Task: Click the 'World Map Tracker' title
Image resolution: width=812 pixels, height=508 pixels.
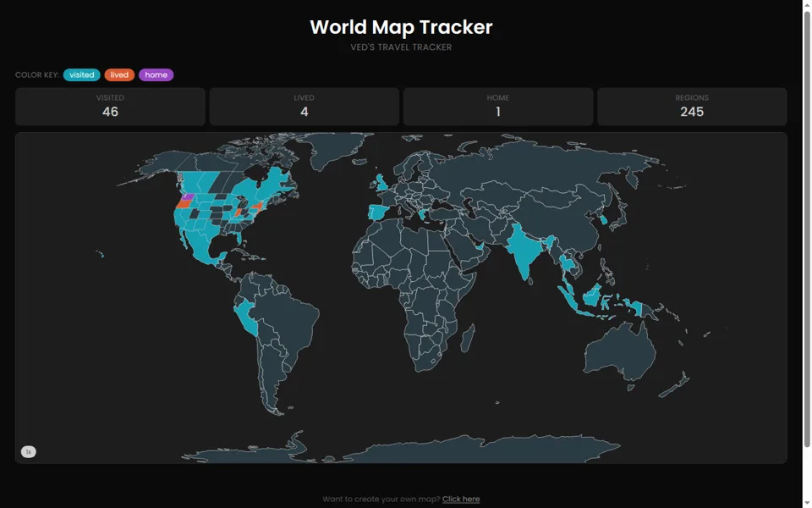Action: coord(401,27)
